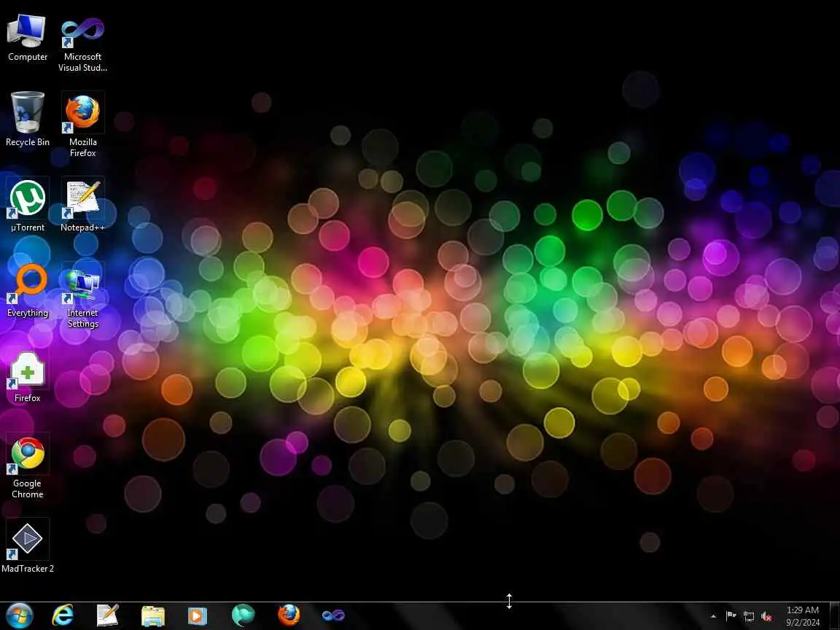This screenshot has width=840, height=630.
Task: Open Windows Explorer folder icon in taskbar
Action: (152, 615)
